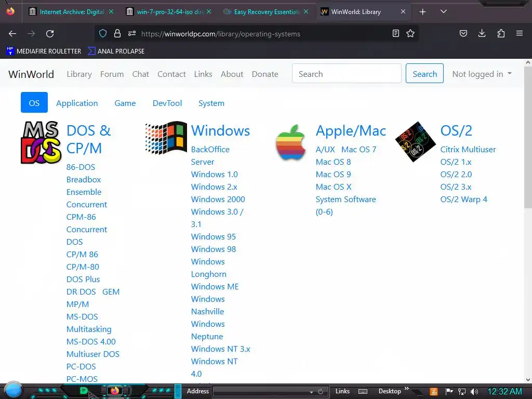Click the blue-outlined Search button

pos(424,73)
